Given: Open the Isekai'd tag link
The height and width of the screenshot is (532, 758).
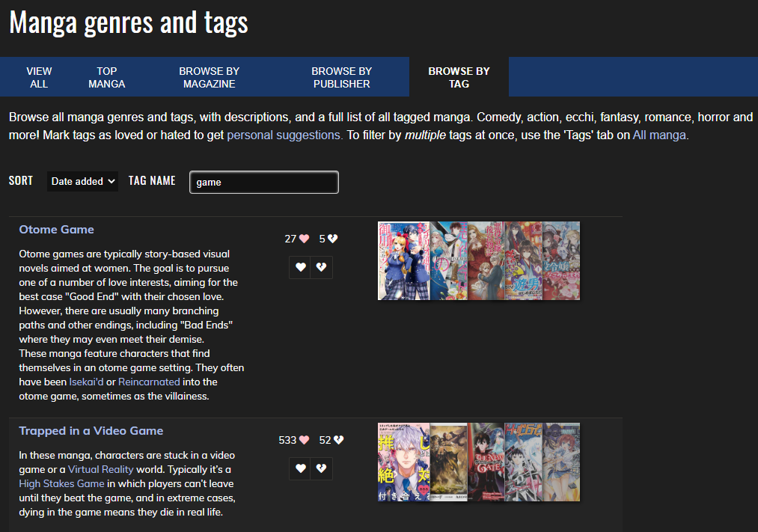Looking at the screenshot, I should point(86,382).
